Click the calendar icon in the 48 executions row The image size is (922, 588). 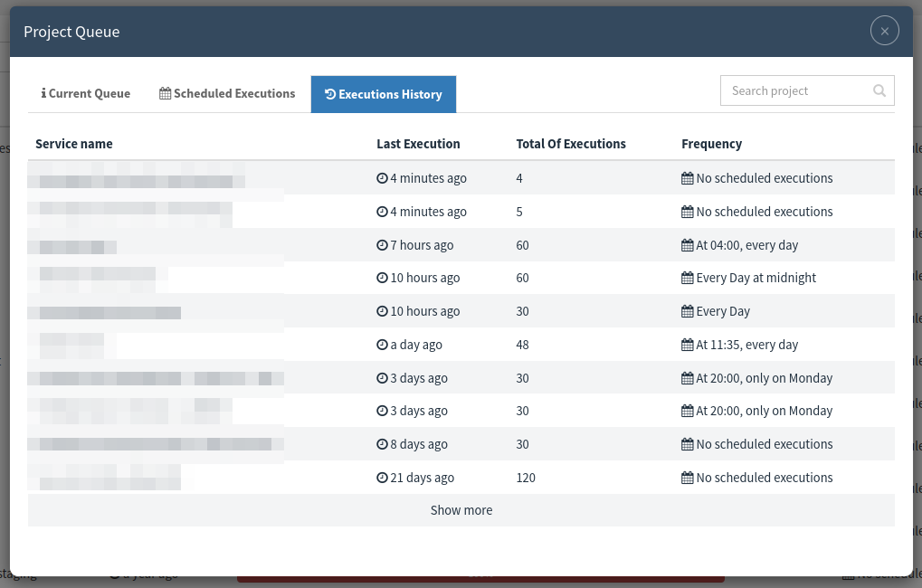pyautogui.click(x=688, y=345)
